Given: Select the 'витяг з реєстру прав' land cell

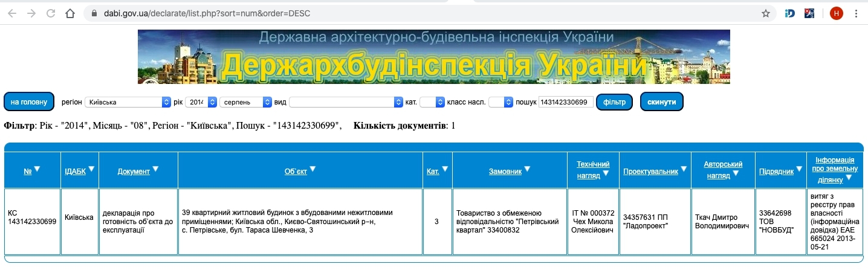Looking at the screenshot, I should [x=835, y=222].
